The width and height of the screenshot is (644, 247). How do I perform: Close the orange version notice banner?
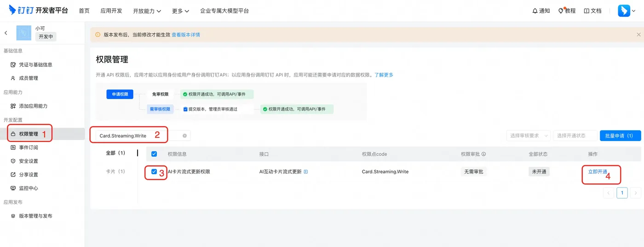(638, 35)
